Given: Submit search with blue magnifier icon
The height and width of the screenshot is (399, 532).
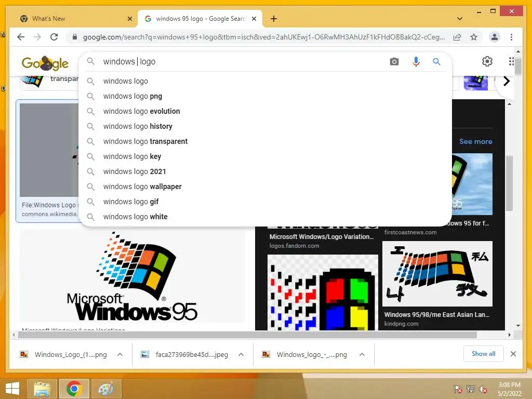Looking at the screenshot, I should (436, 61).
